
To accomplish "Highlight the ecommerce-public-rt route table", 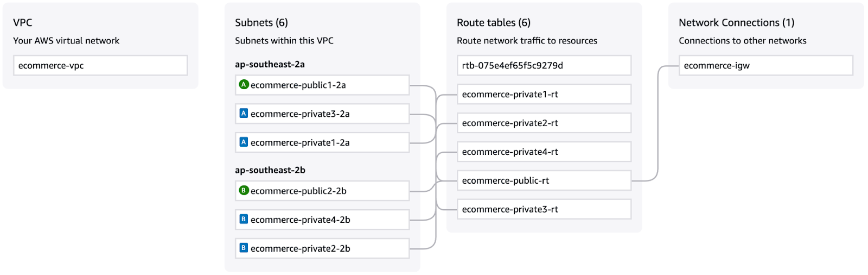I will click(544, 181).
